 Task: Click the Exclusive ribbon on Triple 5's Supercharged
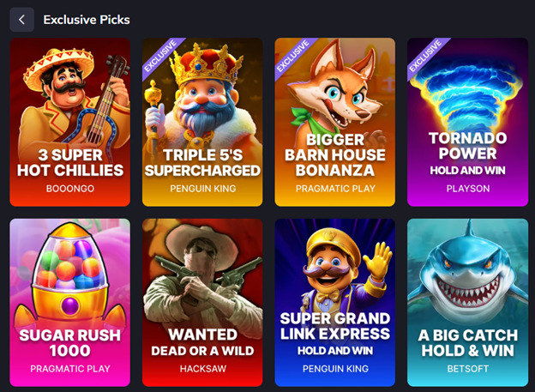coord(161,57)
